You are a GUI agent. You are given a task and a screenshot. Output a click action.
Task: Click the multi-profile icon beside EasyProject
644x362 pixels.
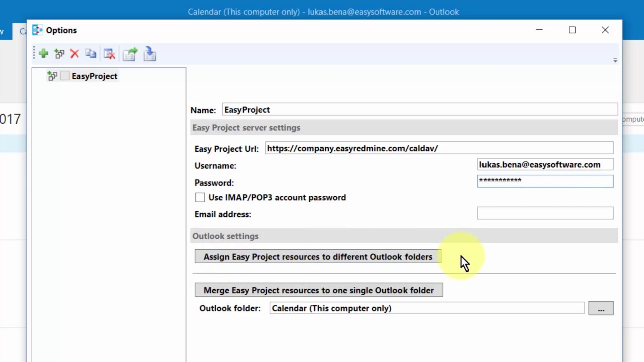[52, 76]
